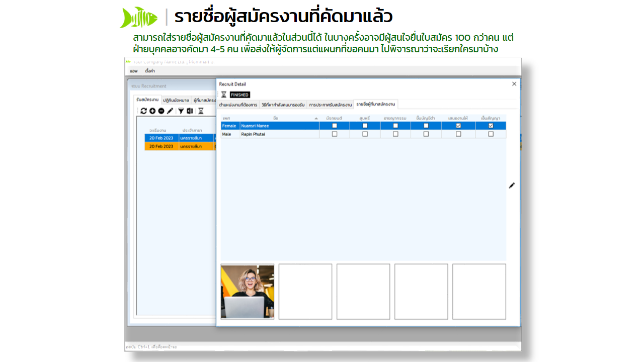The width and height of the screenshot is (644, 362).
Task: Open the การประกาศรับสมัครงาน tab
Action: tap(330, 105)
